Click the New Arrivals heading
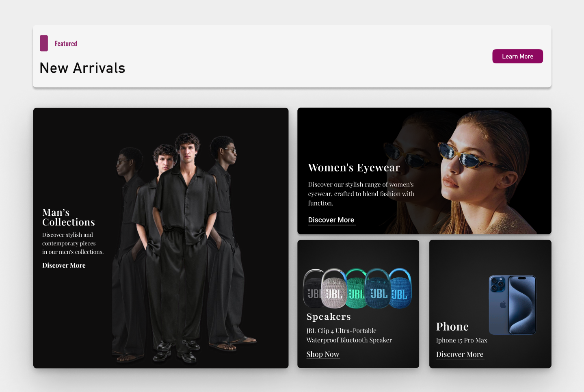This screenshot has height=392, width=584. (82, 68)
